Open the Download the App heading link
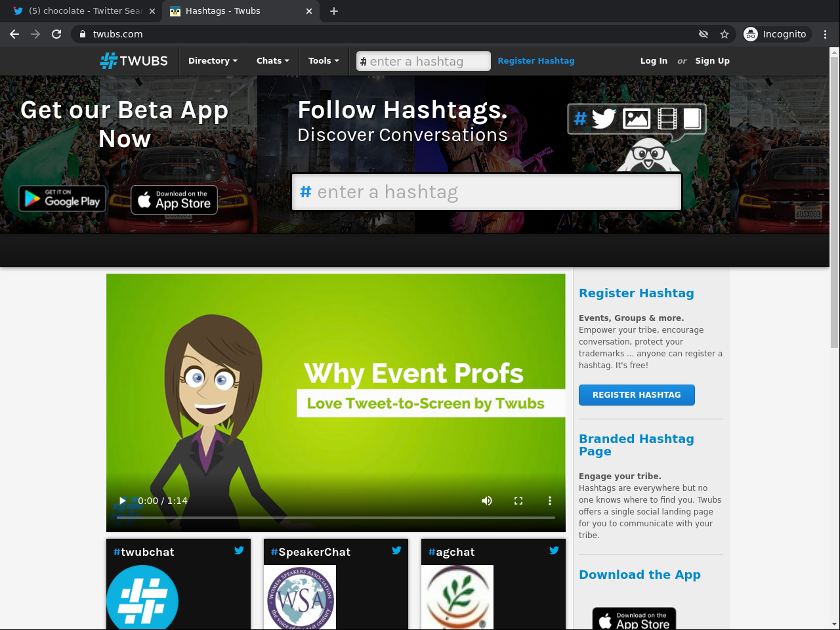Image resolution: width=840 pixels, height=630 pixels. tap(640, 575)
